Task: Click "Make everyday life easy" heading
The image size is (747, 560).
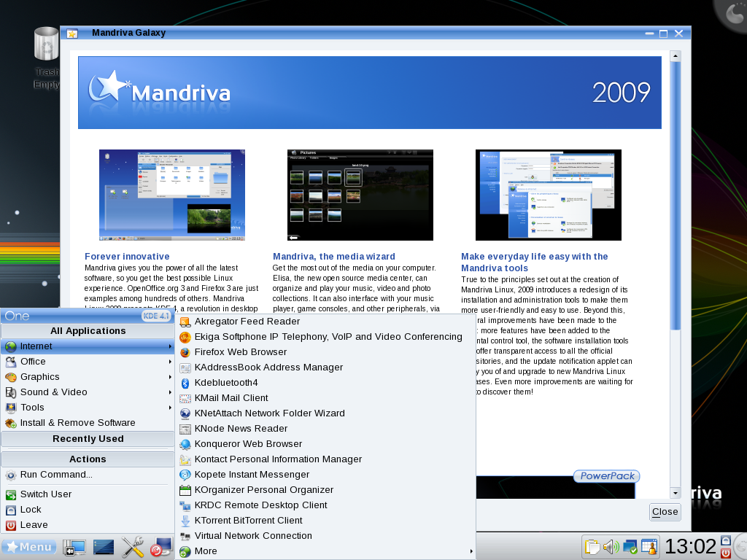Action: tap(535, 262)
